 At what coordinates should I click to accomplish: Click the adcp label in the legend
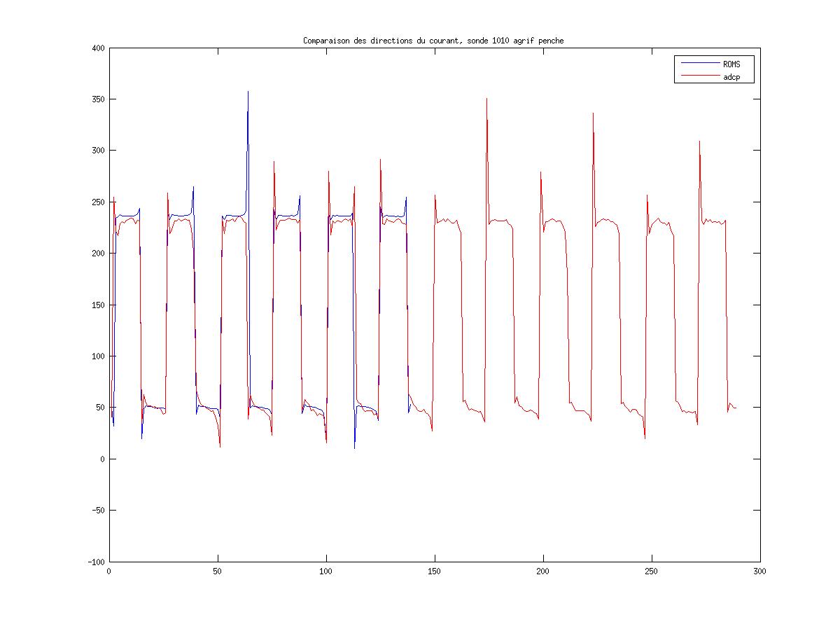pos(731,77)
